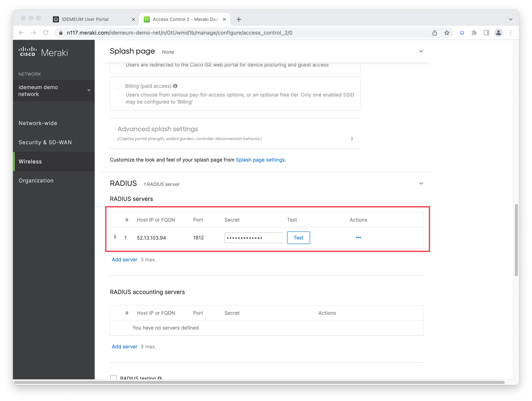
Task: Click the Security & SD-WAN sidebar item
Action: click(45, 142)
